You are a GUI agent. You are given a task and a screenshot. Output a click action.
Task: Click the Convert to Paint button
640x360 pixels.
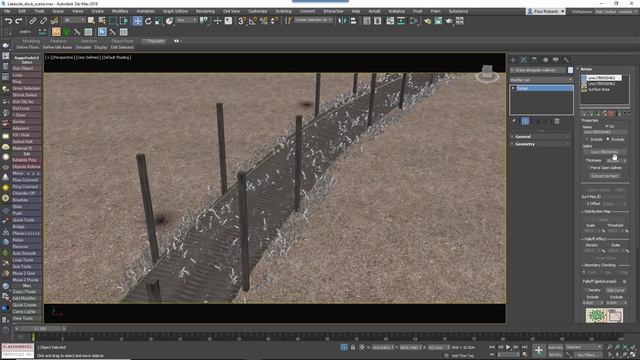[x=604, y=176]
